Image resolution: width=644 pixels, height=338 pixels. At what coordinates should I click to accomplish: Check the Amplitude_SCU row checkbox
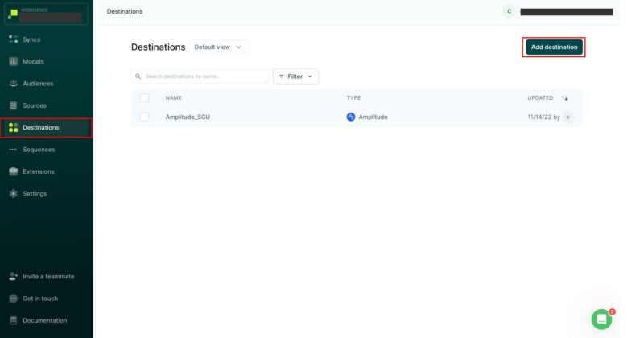point(144,117)
